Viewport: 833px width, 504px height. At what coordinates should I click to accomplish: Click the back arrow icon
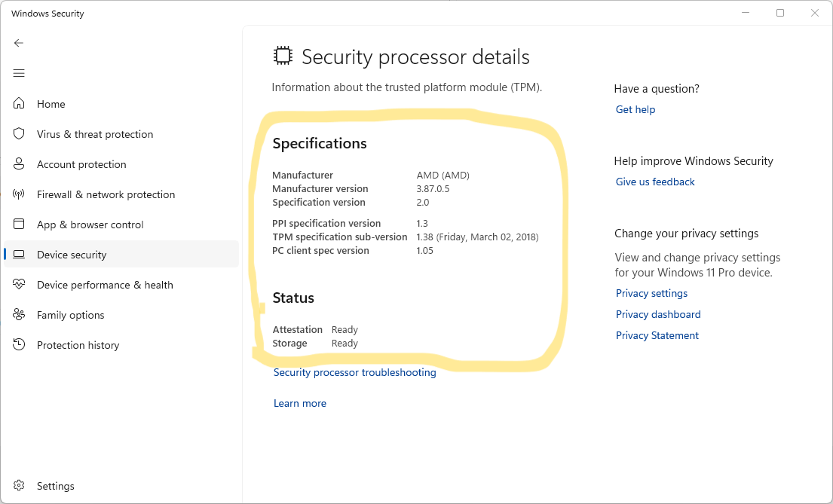point(19,43)
